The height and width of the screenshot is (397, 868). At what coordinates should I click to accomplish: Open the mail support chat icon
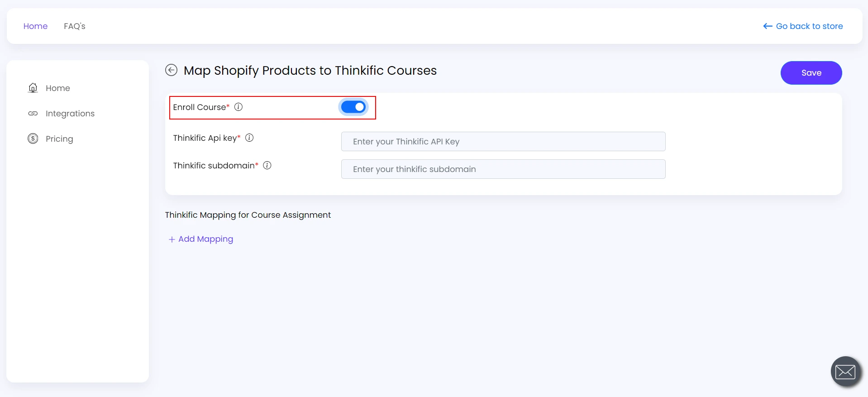[845, 372]
